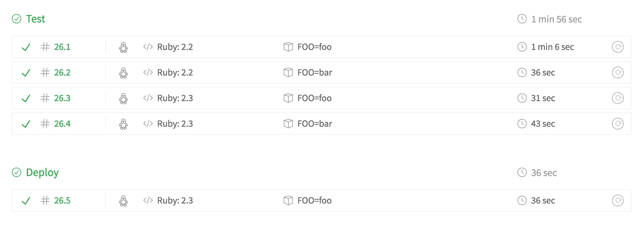This screenshot has width=644, height=226.
Task: Restart deploy job 26.5
Action: (618, 200)
